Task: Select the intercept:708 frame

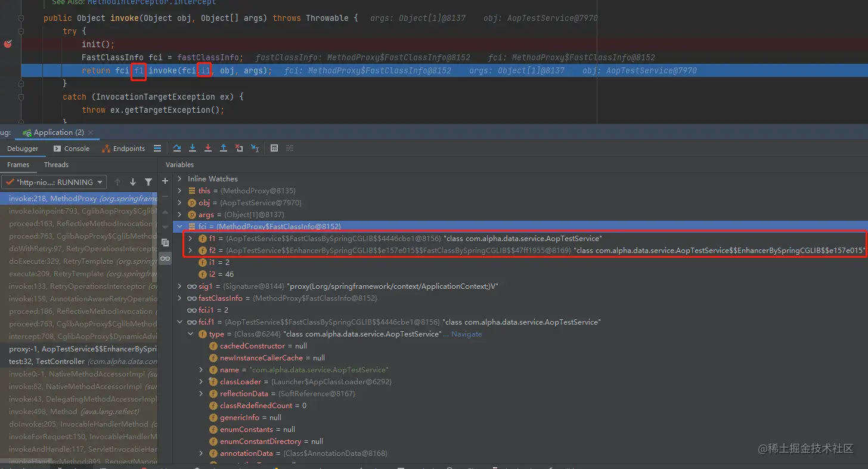Action: point(79,337)
